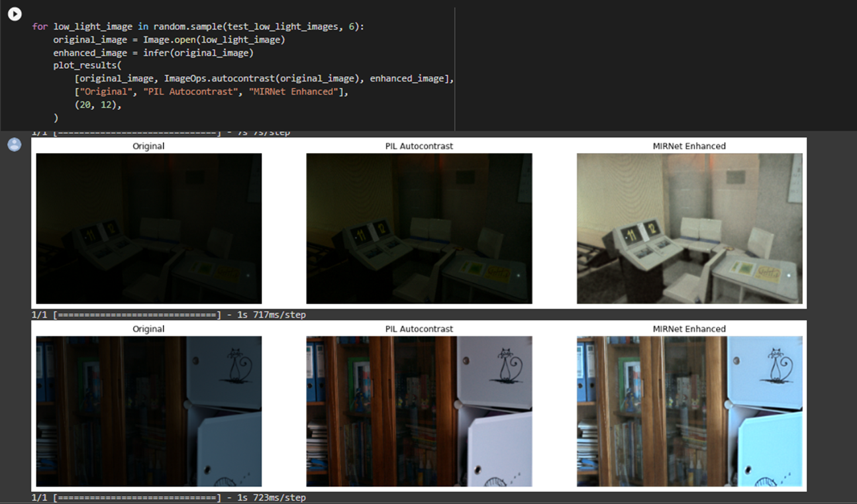This screenshot has width=857, height=504.
Task: Run the code cell with play button
Action: (x=15, y=14)
